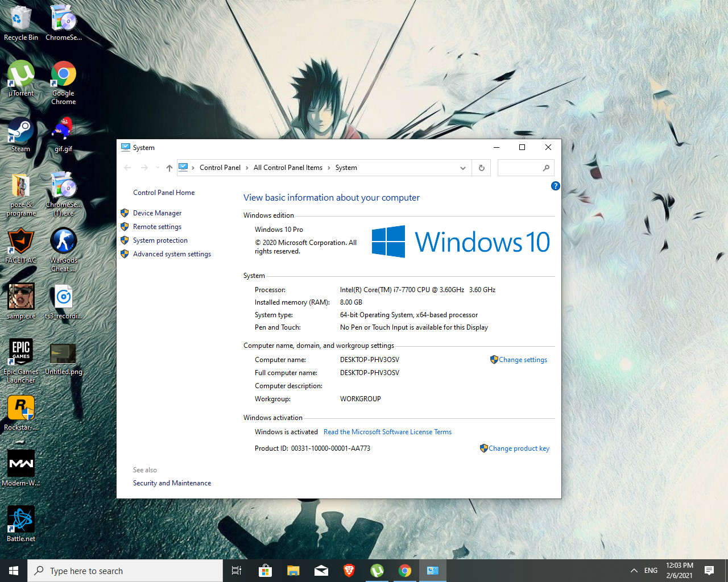This screenshot has width=728, height=582.
Task: Open the poze & programe folder
Action: (x=21, y=194)
